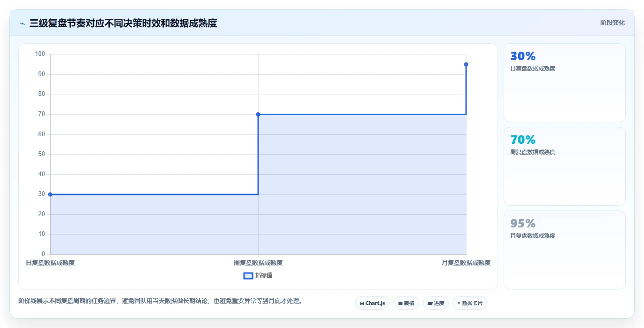Image resolution: width=644 pixels, height=328 pixels.
Task: Click the 95% data point on the chart
Action: click(x=466, y=64)
